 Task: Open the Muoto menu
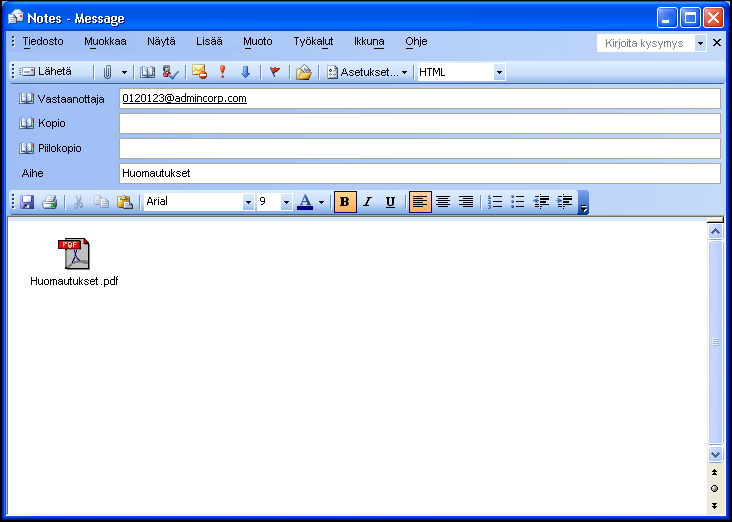pyautogui.click(x=258, y=42)
